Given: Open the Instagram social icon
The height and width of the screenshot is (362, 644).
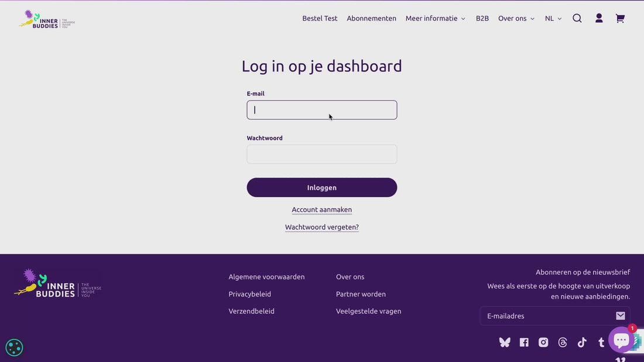Looking at the screenshot, I should pyautogui.click(x=543, y=343).
